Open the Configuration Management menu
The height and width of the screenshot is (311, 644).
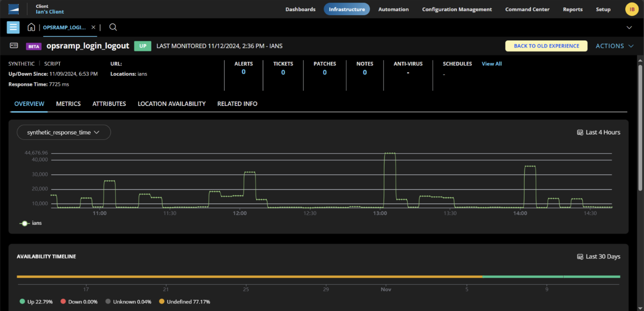tap(457, 9)
